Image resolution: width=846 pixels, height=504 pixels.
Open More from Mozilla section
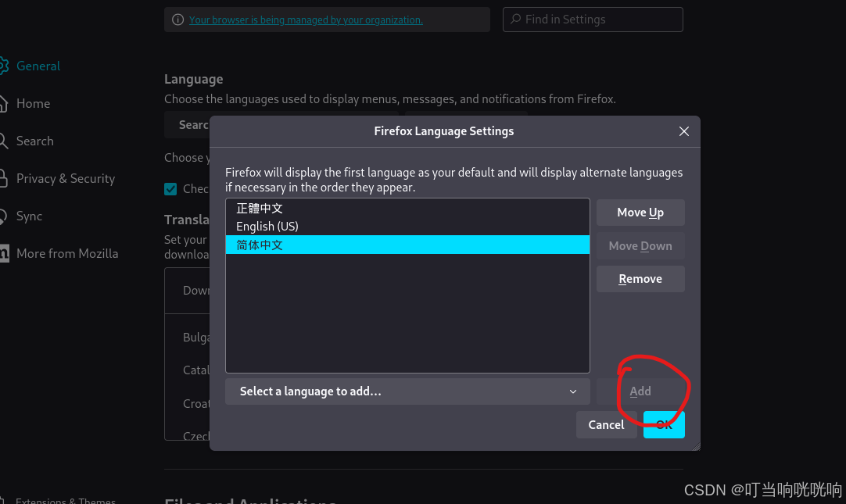pos(67,253)
